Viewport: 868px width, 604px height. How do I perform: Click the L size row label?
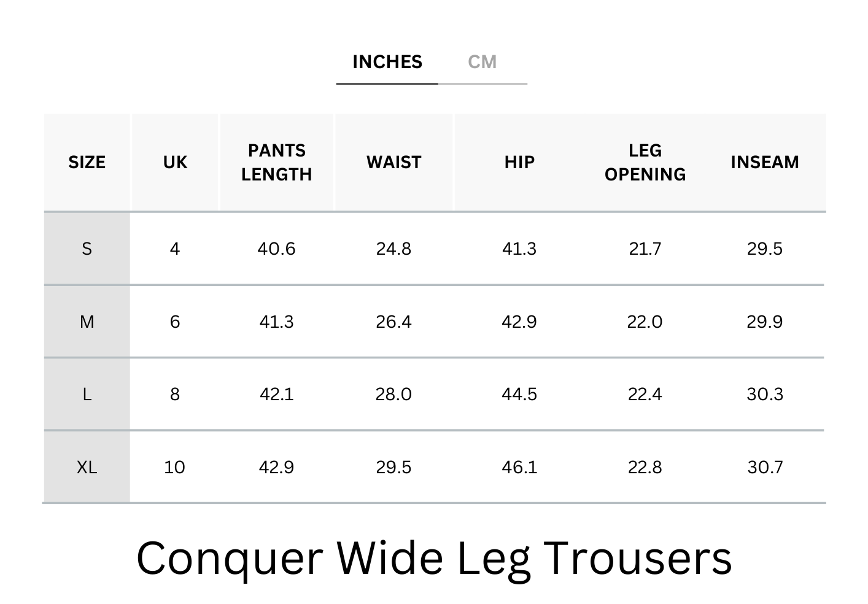tap(87, 394)
